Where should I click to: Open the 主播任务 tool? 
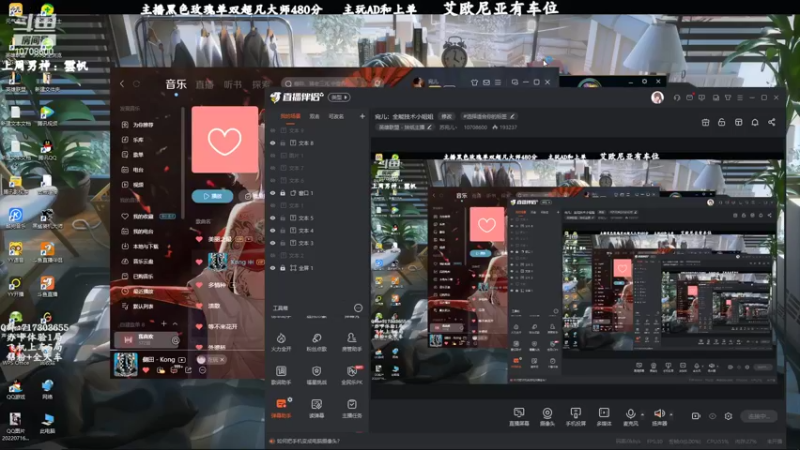[352, 408]
